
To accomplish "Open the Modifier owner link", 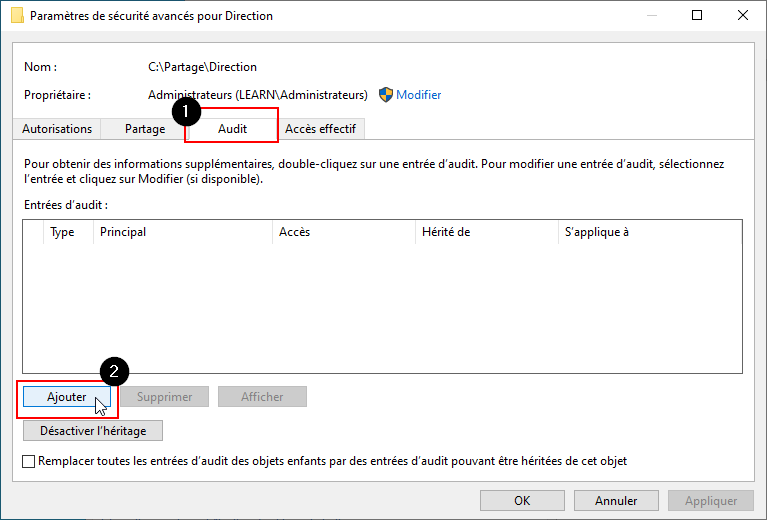I will coord(419,95).
